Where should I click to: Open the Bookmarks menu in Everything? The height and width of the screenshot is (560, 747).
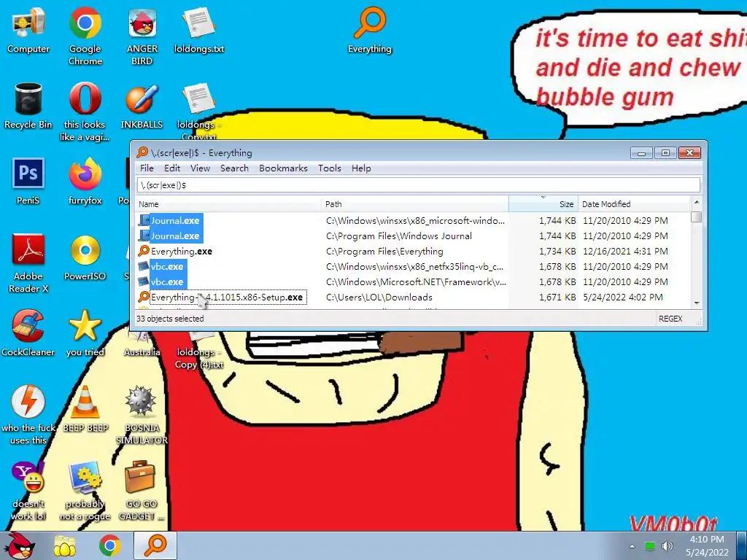click(284, 168)
